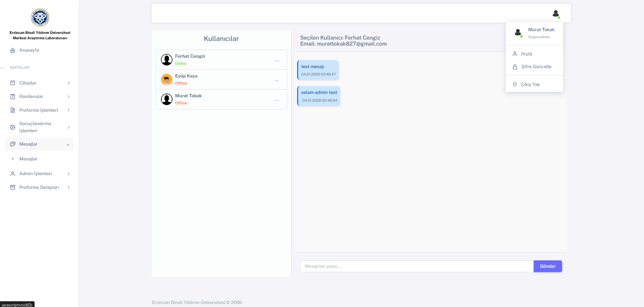Viewport: 644px width, 307px height.
Task: Open options dots for Murat Tokak
Action: click(x=277, y=100)
